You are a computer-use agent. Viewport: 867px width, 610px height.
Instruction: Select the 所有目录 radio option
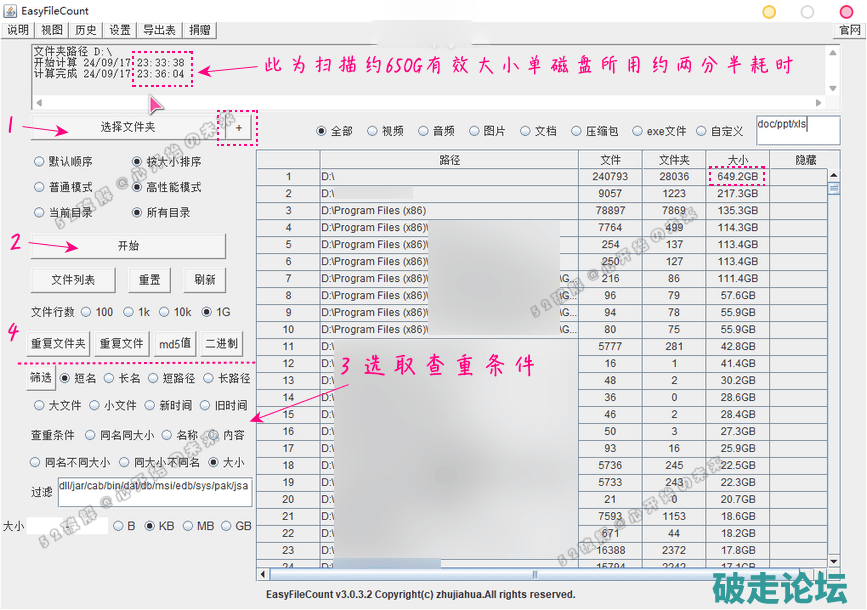(x=138, y=213)
